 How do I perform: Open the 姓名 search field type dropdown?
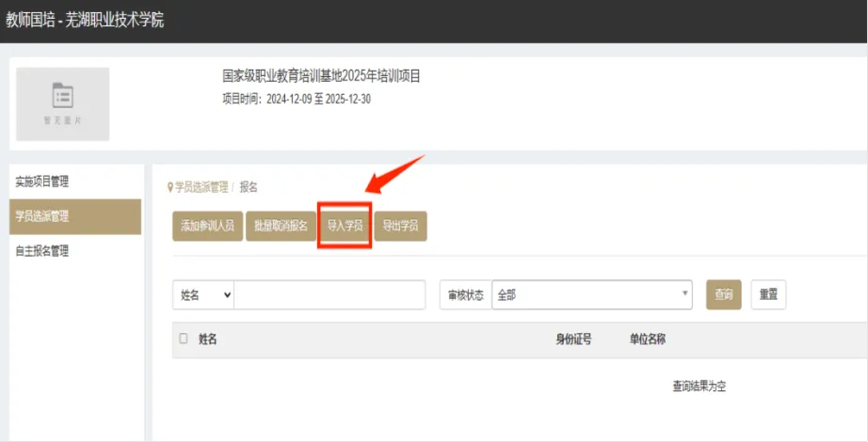pos(203,295)
